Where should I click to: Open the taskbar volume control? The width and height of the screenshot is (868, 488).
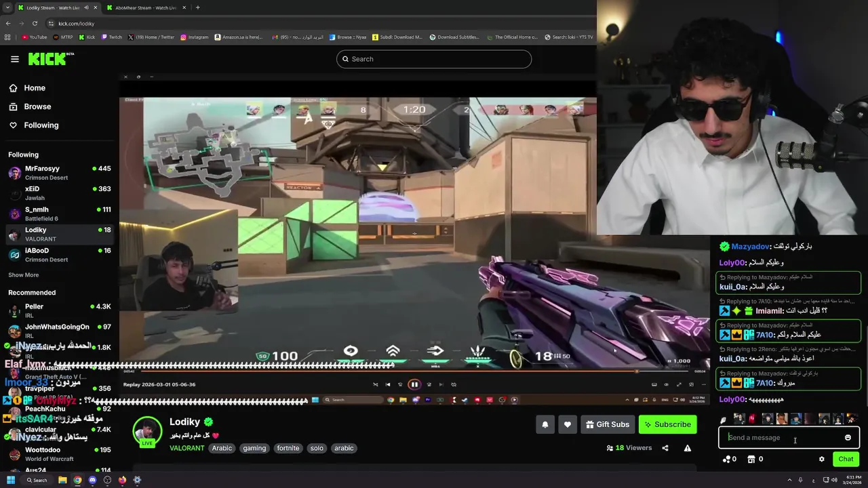tap(834, 480)
